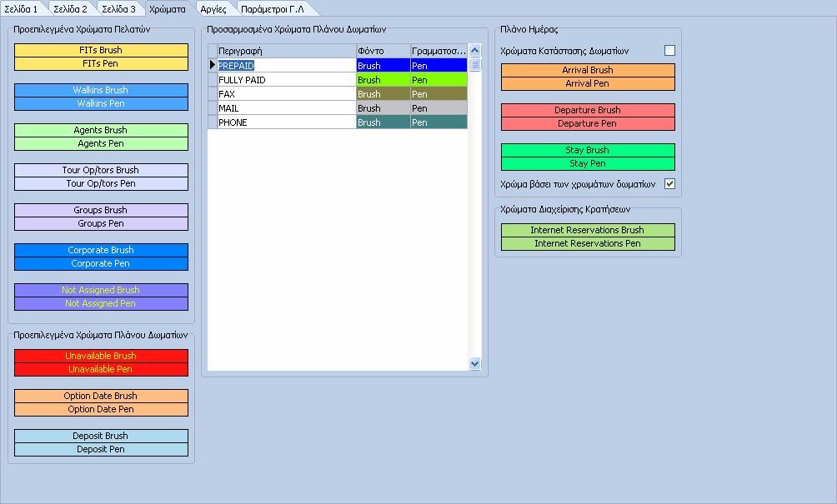Switch to the Σελίδα 1 tab

point(22,9)
